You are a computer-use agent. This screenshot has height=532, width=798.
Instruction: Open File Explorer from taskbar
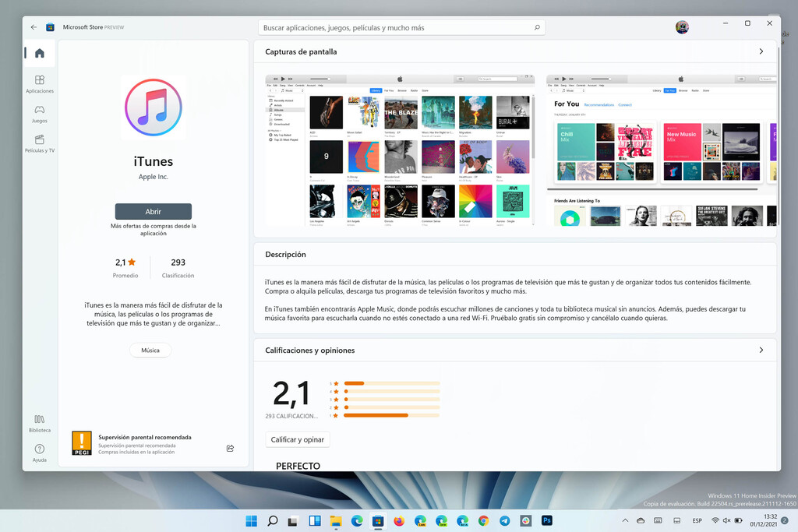335,521
